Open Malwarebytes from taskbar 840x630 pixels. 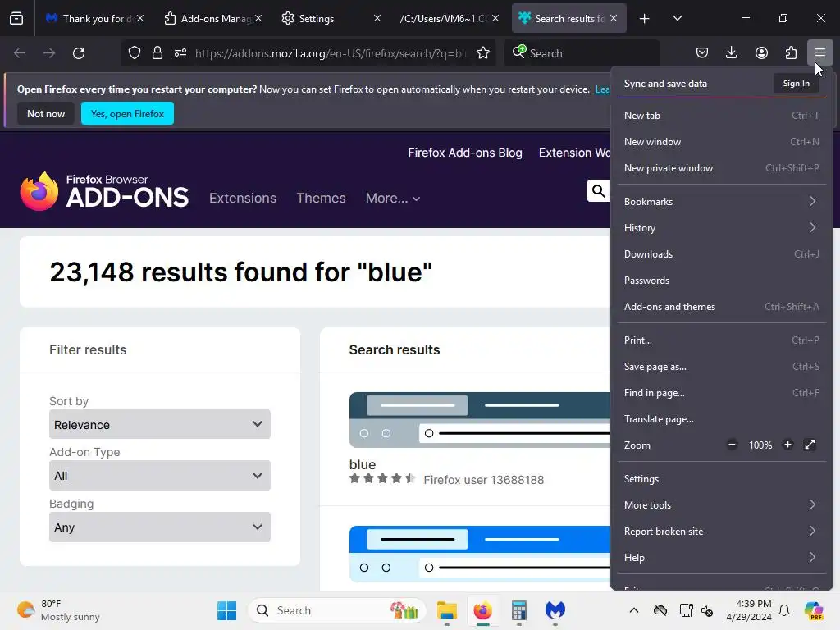(555, 610)
